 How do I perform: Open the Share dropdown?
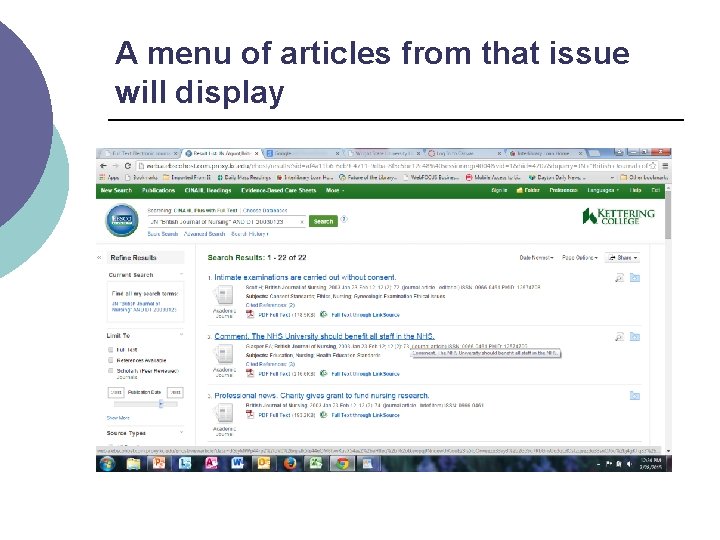pyautogui.click(x=623, y=258)
